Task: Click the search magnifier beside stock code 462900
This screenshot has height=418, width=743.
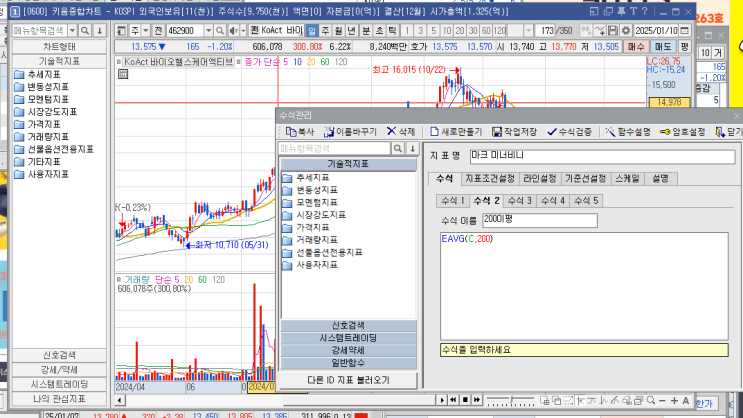Action: click(x=220, y=31)
